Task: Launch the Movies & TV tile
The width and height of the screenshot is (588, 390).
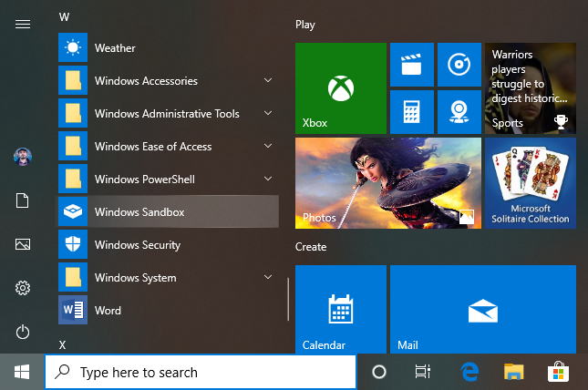Action: (411, 64)
